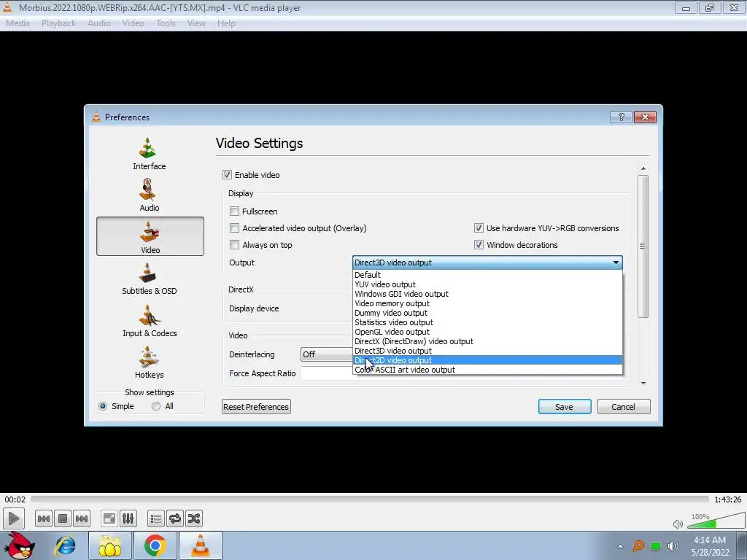The width and height of the screenshot is (747, 560).
Task: Click the Stop playback button
Action: tap(63, 518)
